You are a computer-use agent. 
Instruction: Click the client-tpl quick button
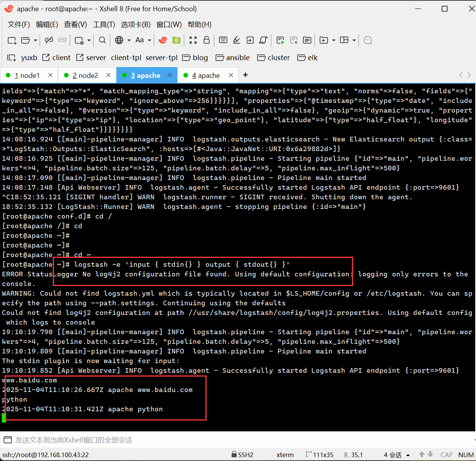point(126,58)
